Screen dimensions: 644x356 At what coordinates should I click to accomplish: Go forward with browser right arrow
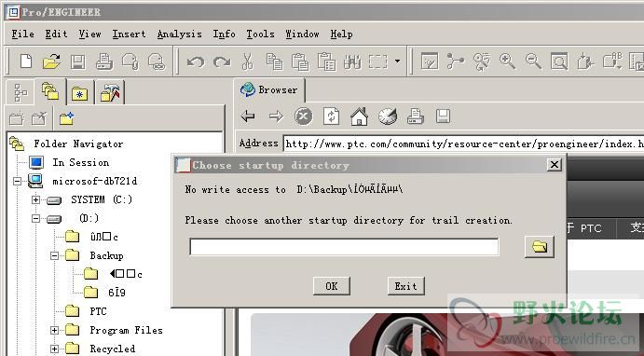[x=276, y=116]
